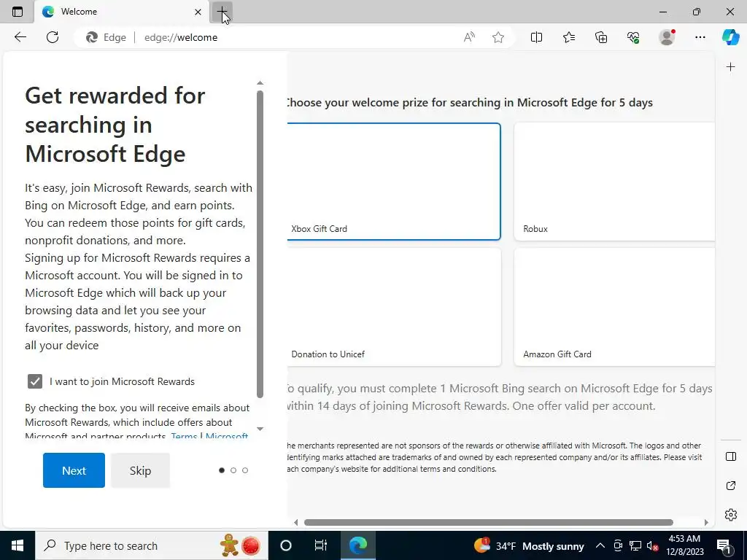Select the Welcome tab

pyautogui.click(x=122, y=12)
